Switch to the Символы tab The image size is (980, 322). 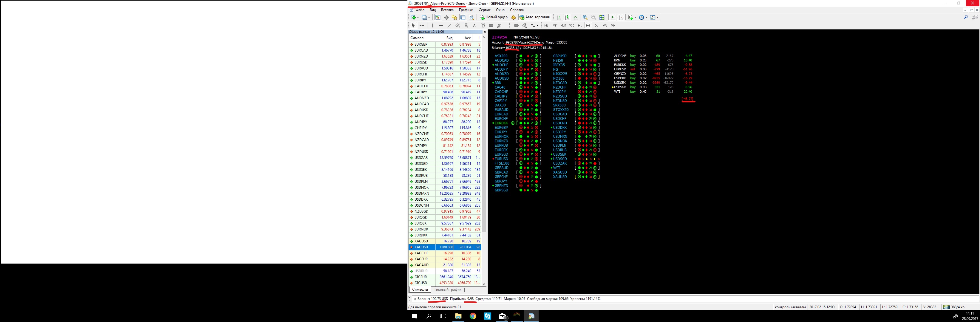click(420, 290)
